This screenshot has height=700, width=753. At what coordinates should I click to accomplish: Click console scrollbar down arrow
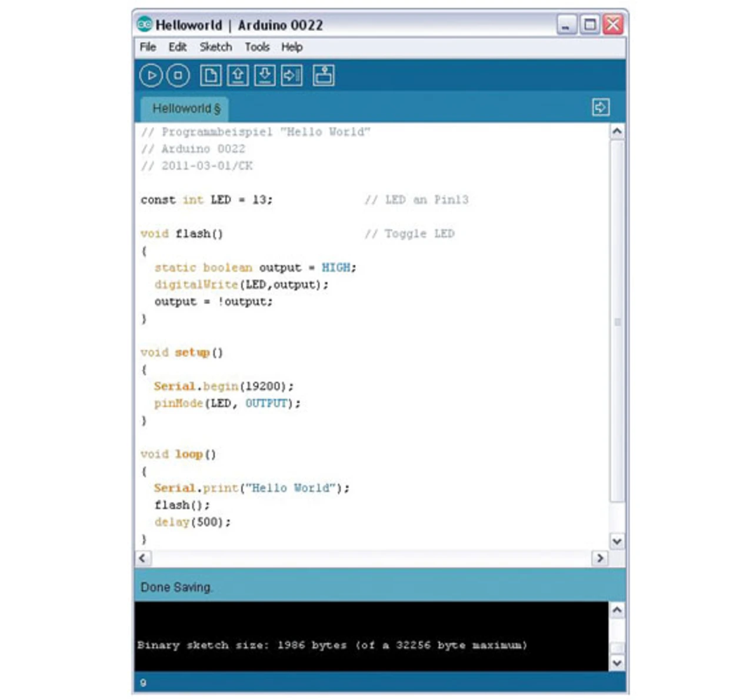617,662
